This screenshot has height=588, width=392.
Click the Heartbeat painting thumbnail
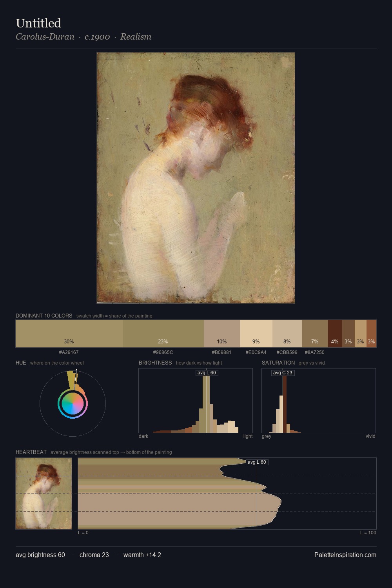coord(44,494)
